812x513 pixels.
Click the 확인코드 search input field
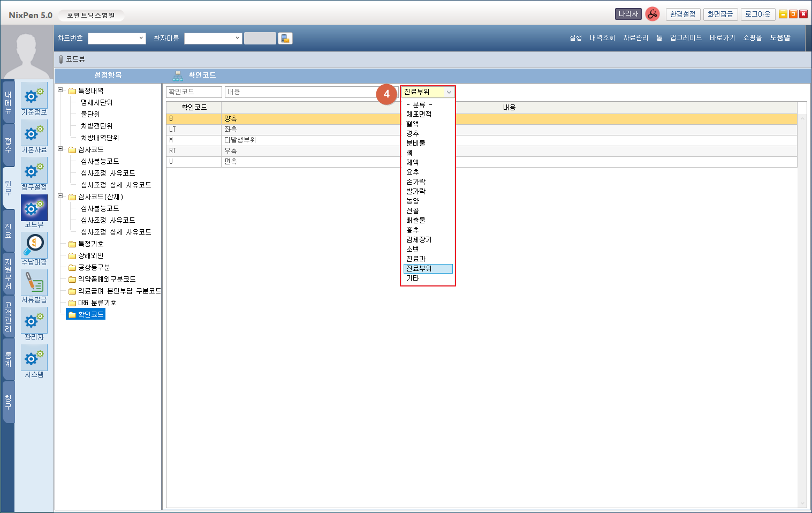pos(194,92)
